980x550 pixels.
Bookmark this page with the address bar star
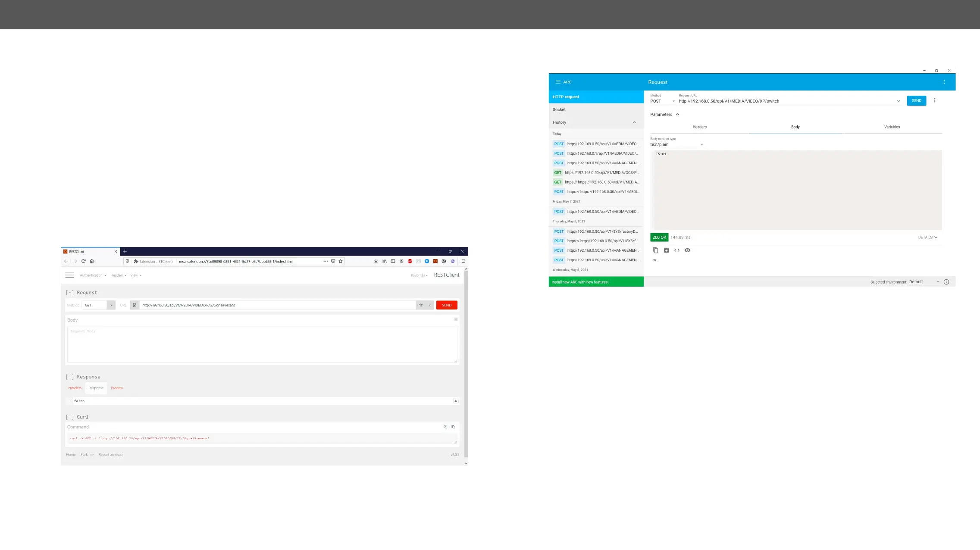point(341,261)
